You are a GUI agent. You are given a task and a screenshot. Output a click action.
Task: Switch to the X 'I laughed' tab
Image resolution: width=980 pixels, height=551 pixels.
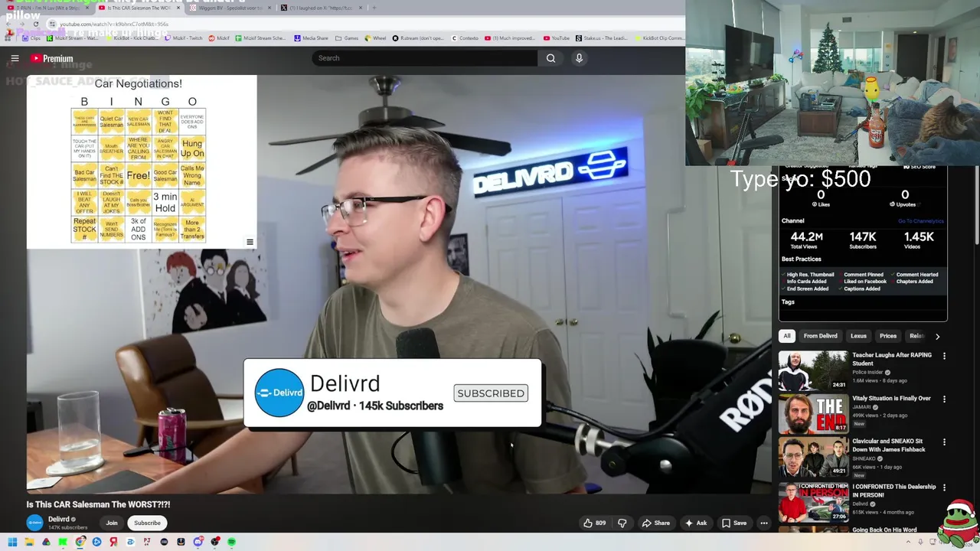point(320,8)
